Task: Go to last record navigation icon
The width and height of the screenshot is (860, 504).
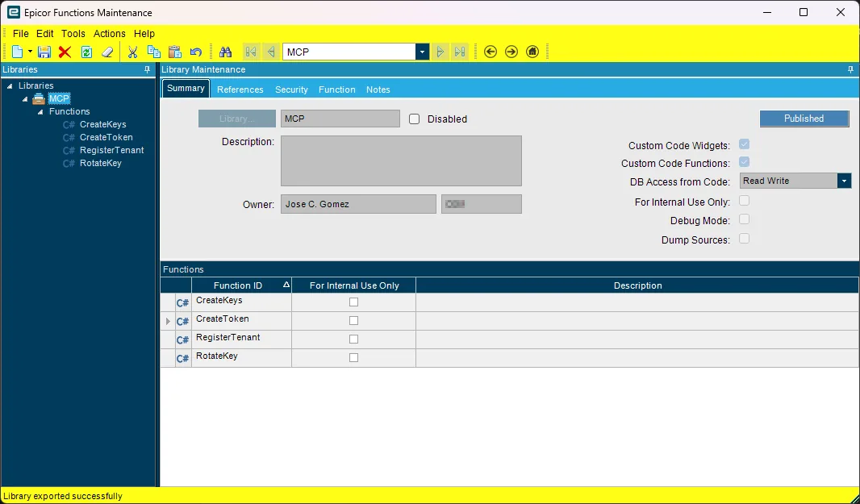Action: pyautogui.click(x=460, y=52)
